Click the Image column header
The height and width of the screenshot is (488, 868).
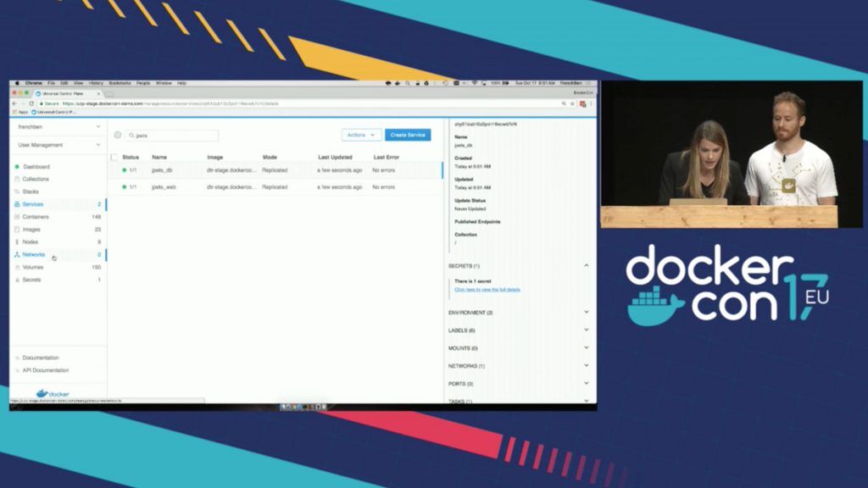click(x=214, y=157)
